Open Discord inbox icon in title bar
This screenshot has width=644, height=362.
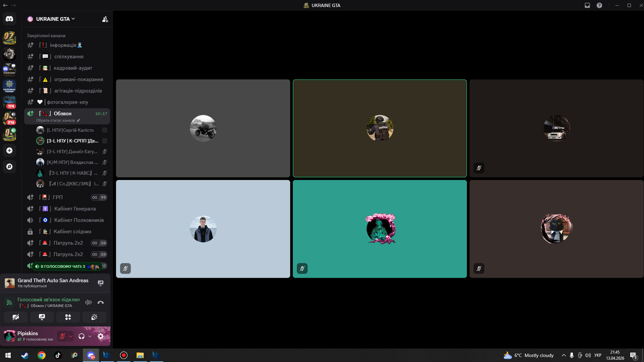coord(587,6)
